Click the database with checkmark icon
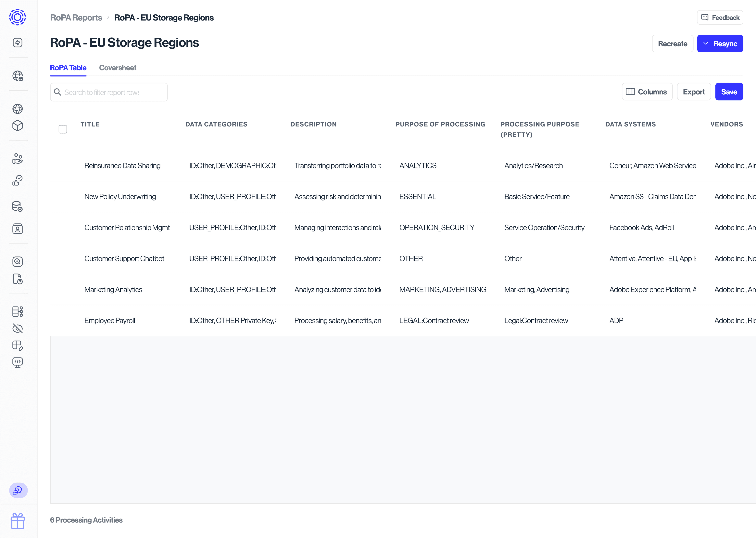This screenshot has height=538, width=756. click(18, 206)
